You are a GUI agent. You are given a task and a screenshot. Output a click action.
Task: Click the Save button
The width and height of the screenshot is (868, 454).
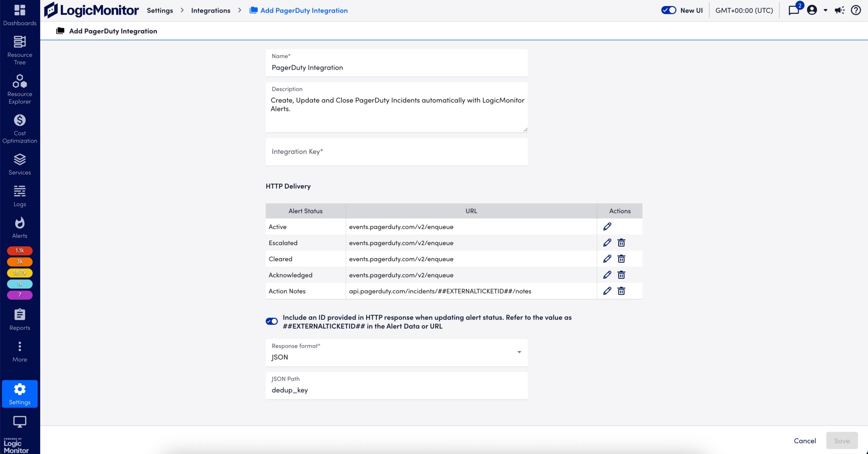842,440
